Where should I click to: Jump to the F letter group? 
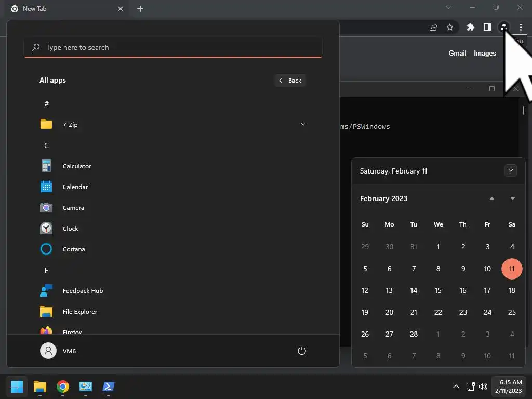tap(46, 270)
